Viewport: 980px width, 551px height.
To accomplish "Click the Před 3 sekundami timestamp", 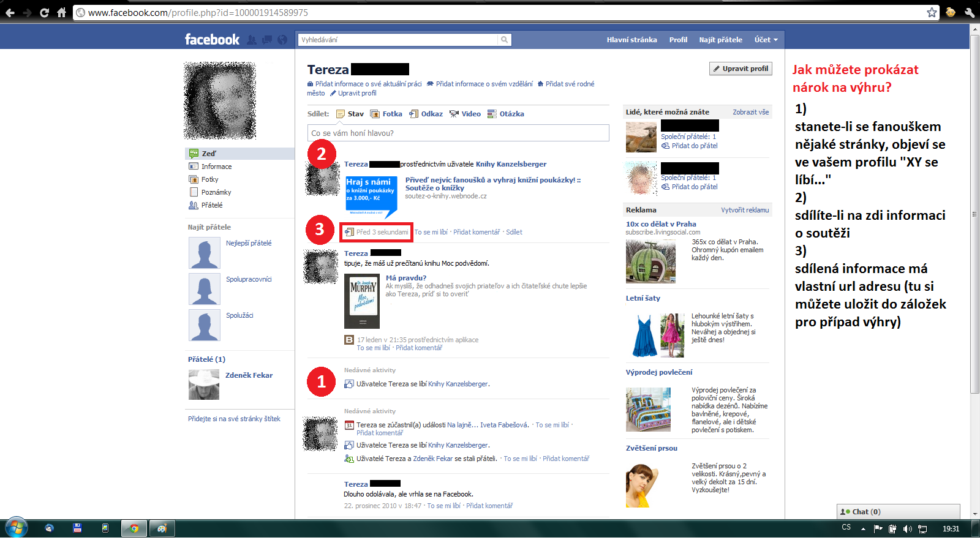I will click(382, 232).
